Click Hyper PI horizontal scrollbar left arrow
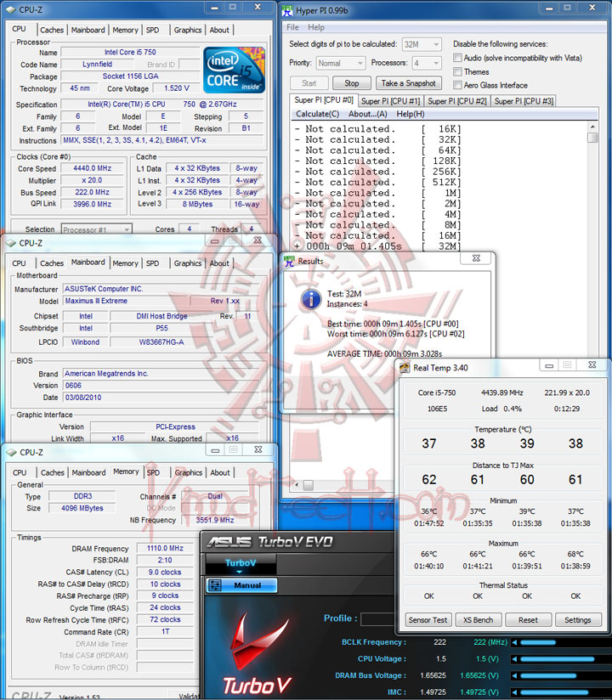The height and width of the screenshot is (700, 612). point(296,484)
